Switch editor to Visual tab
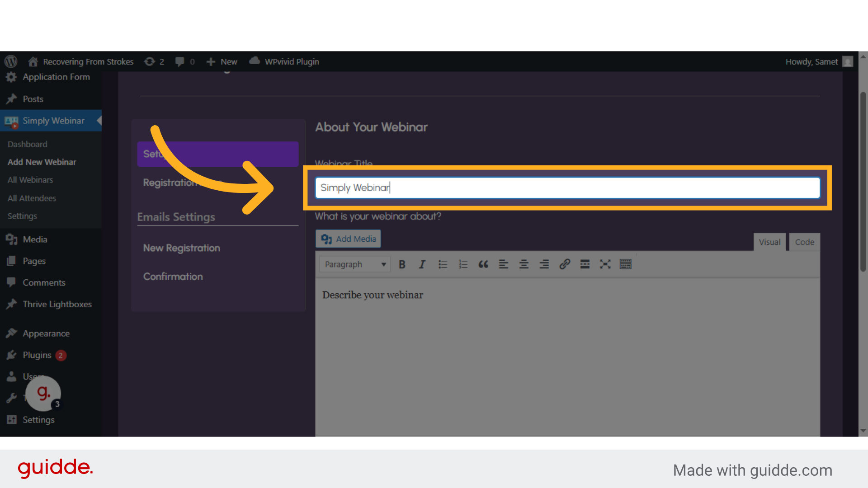 coord(769,242)
